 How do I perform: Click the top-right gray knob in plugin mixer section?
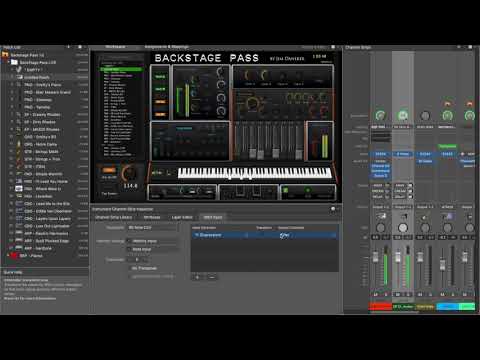221,71
